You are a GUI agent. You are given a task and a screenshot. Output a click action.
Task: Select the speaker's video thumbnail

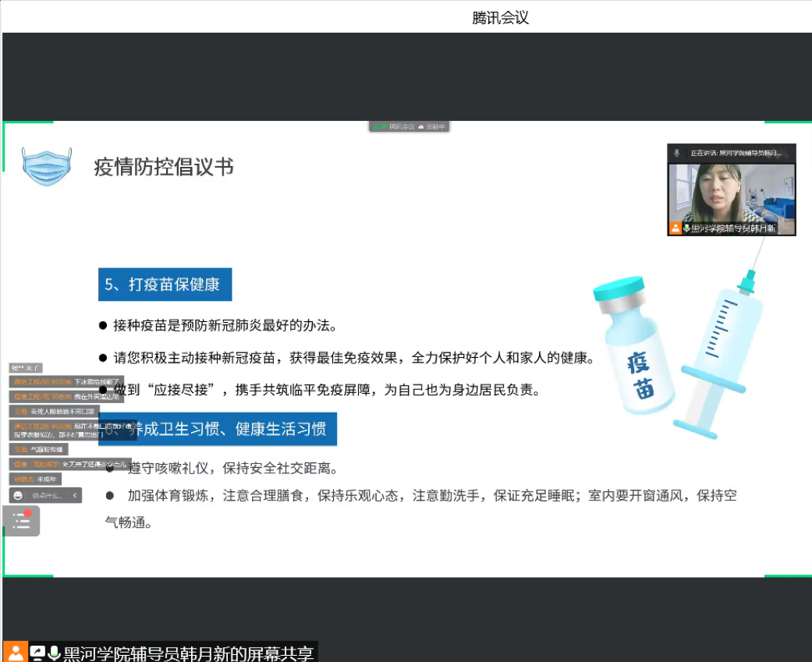point(731,195)
